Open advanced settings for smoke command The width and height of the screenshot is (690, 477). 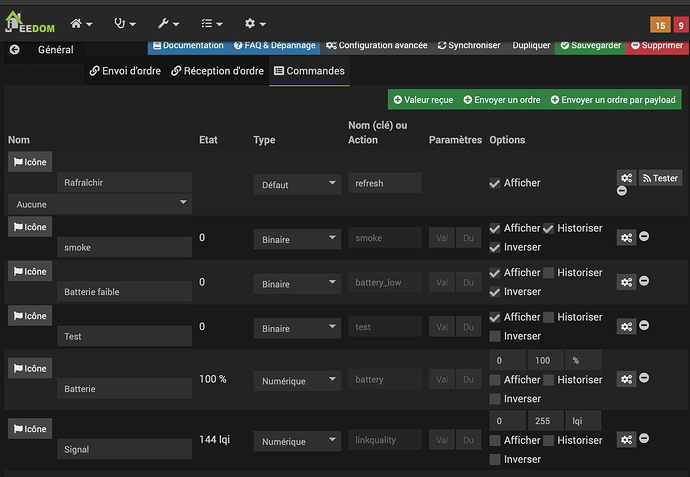click(x=626, y=238)
